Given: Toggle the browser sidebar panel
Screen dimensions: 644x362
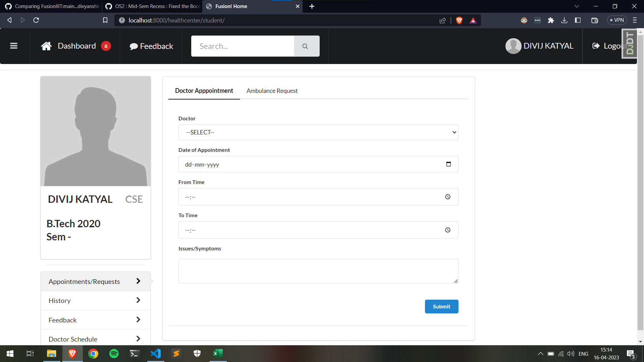Looking at the screenshot, I should (578, 20).
